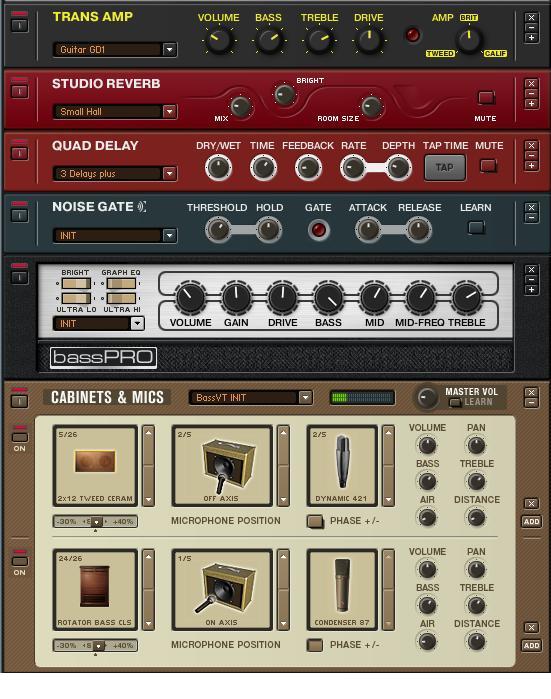The width and height of the screenshot is (551, 699).
Task: Enable Phase +/- for Dynamic 421 mic
Action: 315,521
